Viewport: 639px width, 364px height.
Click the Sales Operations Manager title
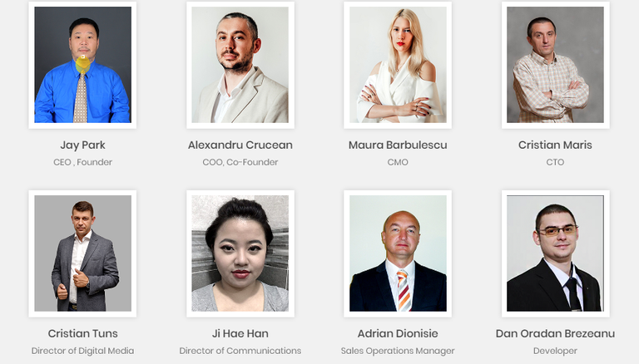click(x=398, y=351)
